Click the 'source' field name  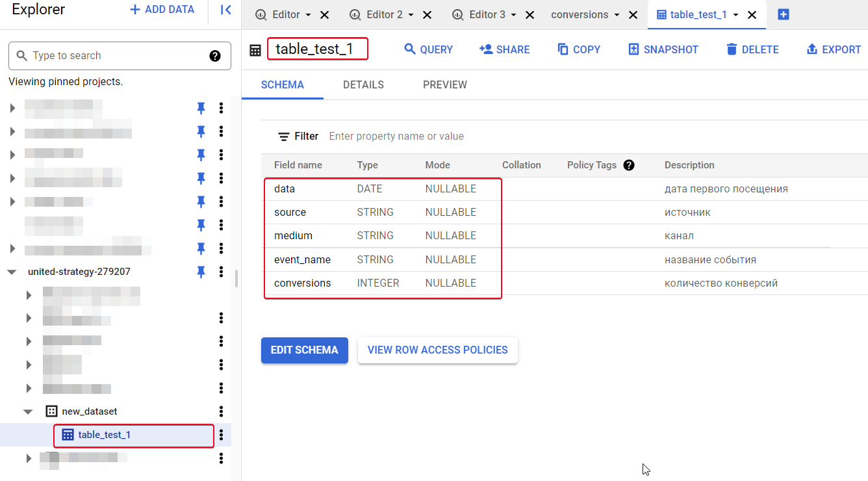coord(290,213)
